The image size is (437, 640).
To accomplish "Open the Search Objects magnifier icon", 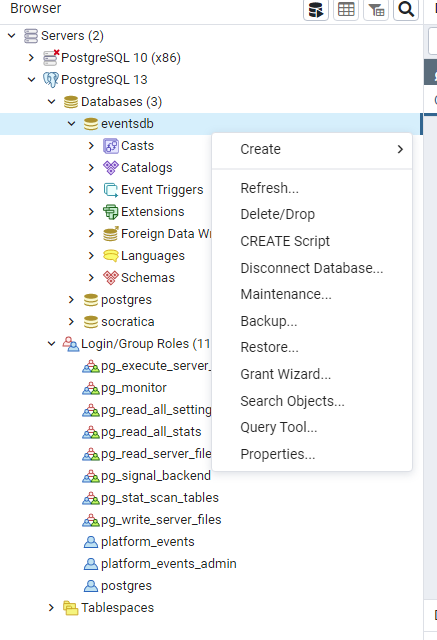I will [x=406, y=9].
